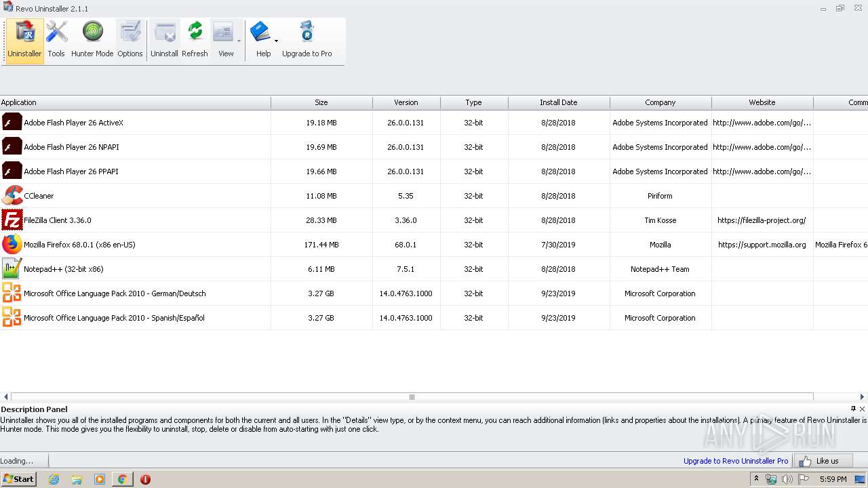
Task: Click the 5:59 PM system clock
Action: pos(833,479)
